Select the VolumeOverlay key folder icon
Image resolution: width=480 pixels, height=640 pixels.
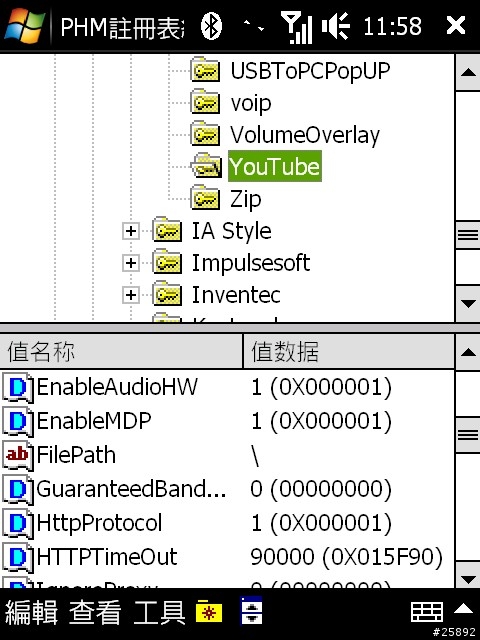click(x=205, y=134)
